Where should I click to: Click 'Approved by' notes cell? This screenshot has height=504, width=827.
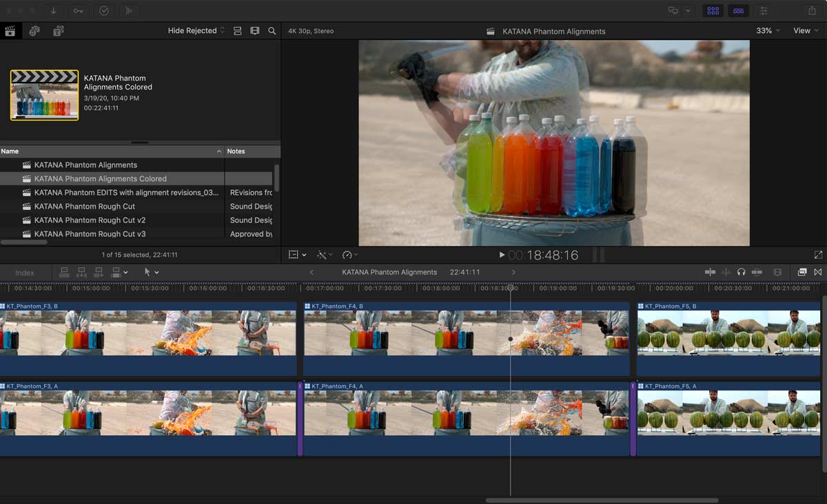click(x=251, y=234)
